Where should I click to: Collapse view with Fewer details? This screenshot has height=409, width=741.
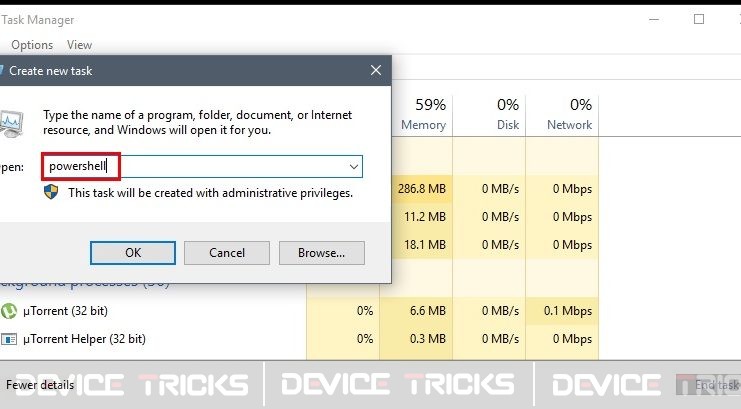(40, 385)
